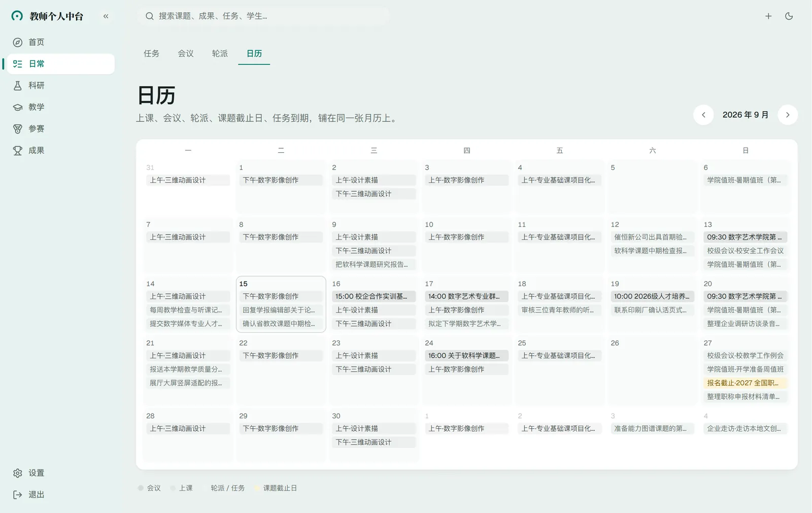Select the day 15 calendar cell
The width and height of the screenshot is (812, 513).
[281, 304]
